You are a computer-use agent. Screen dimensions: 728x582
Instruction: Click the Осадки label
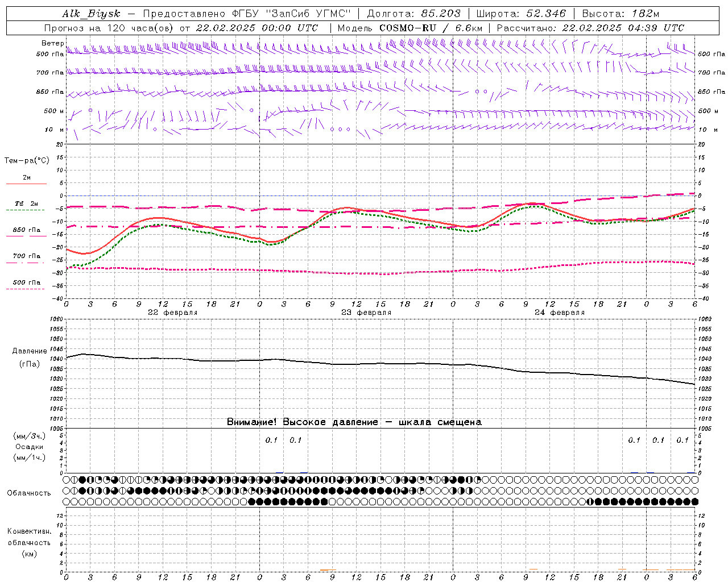pos(30,447)
